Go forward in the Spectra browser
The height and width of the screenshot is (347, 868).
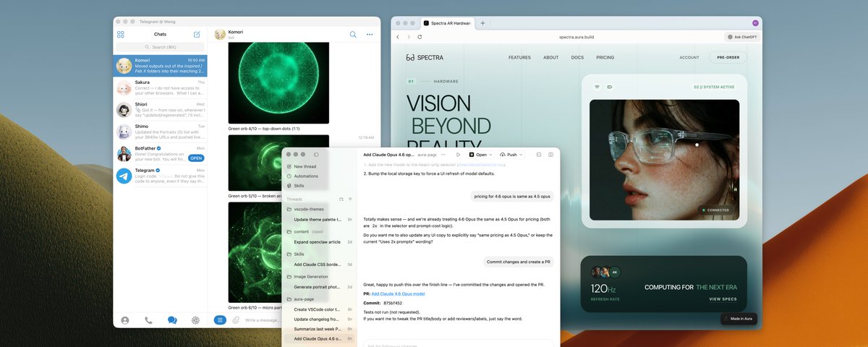(409, 37)
